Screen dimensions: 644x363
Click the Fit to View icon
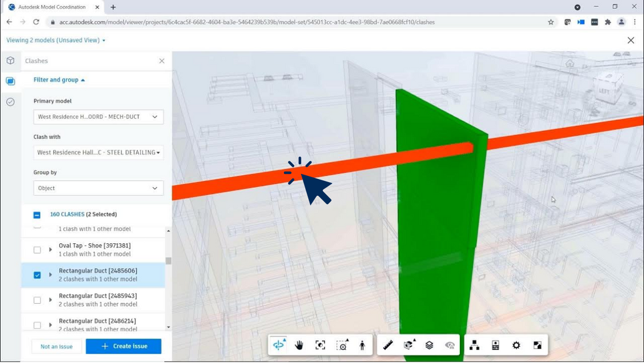(x=320, y=345)
